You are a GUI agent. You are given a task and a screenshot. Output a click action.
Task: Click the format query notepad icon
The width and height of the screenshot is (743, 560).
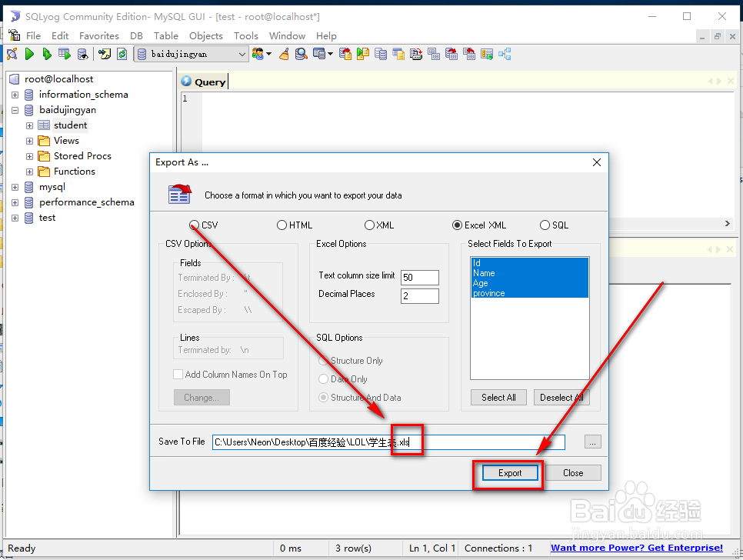105,54
